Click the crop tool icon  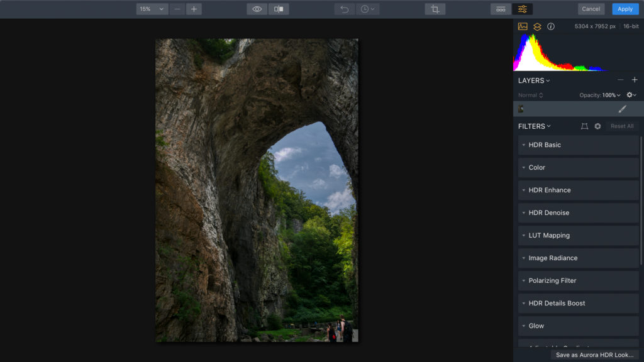point(435,9)
